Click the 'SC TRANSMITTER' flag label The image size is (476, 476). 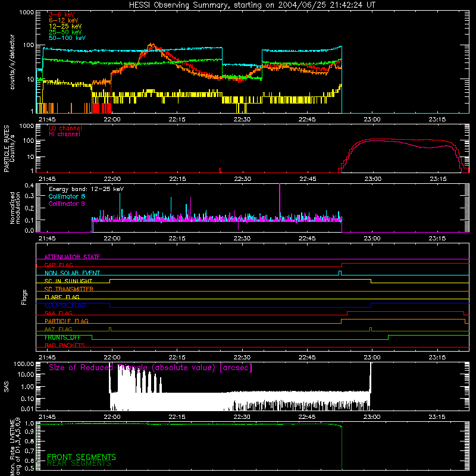[x=68, y=289]
